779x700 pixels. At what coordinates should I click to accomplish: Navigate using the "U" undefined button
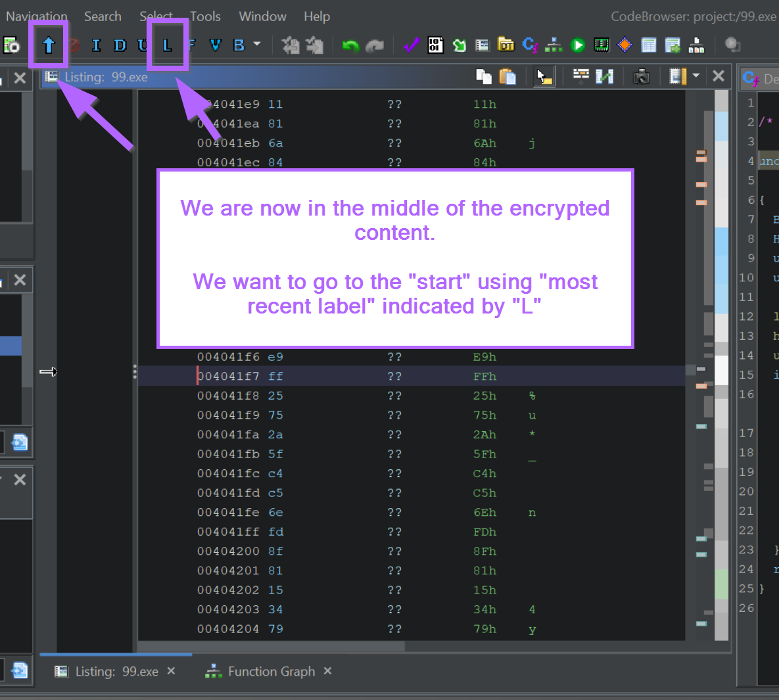tap(143, 45)
